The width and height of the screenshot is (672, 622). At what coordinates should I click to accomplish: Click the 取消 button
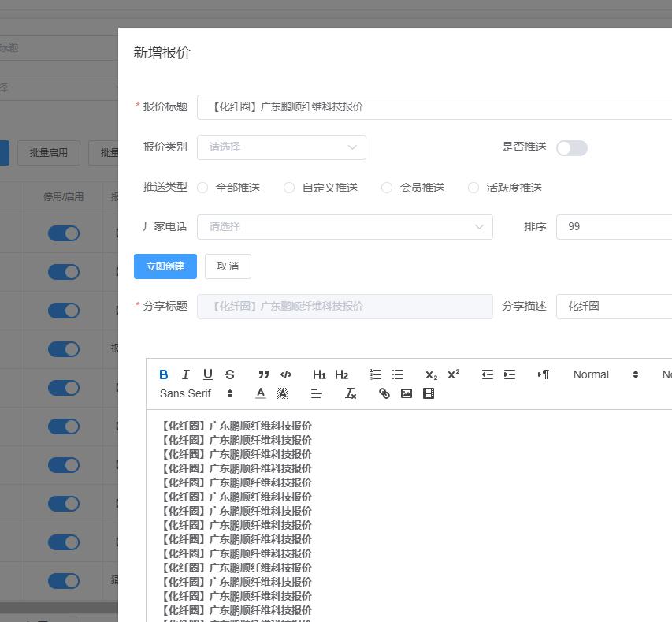click(228, 266)
